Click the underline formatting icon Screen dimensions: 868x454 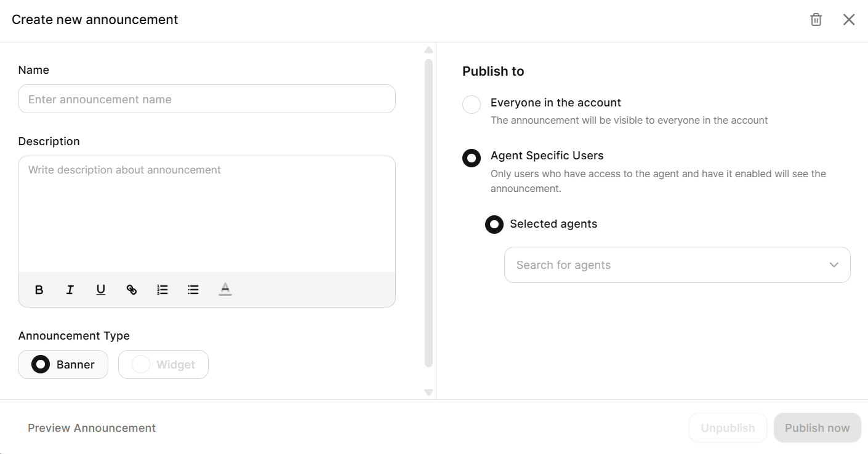[x=101, y=290]
